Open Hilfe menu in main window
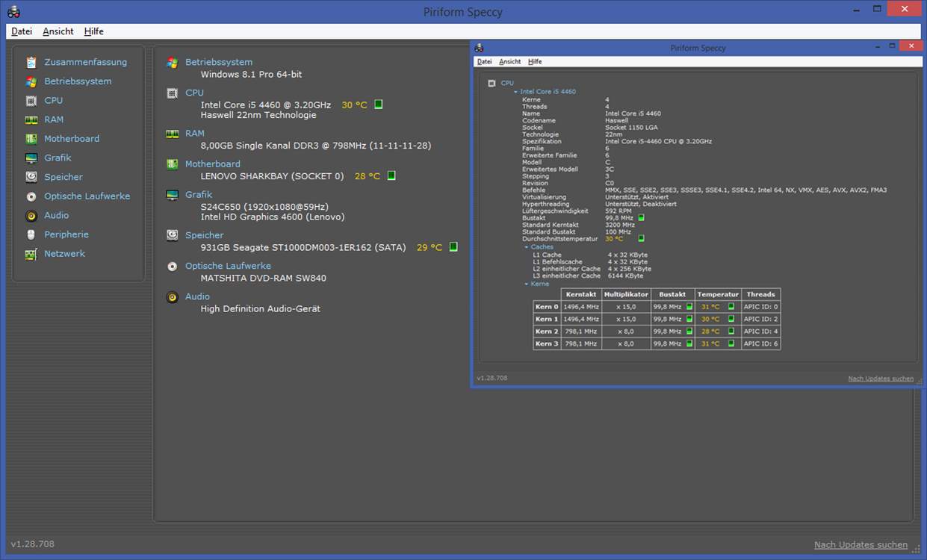 94,31
